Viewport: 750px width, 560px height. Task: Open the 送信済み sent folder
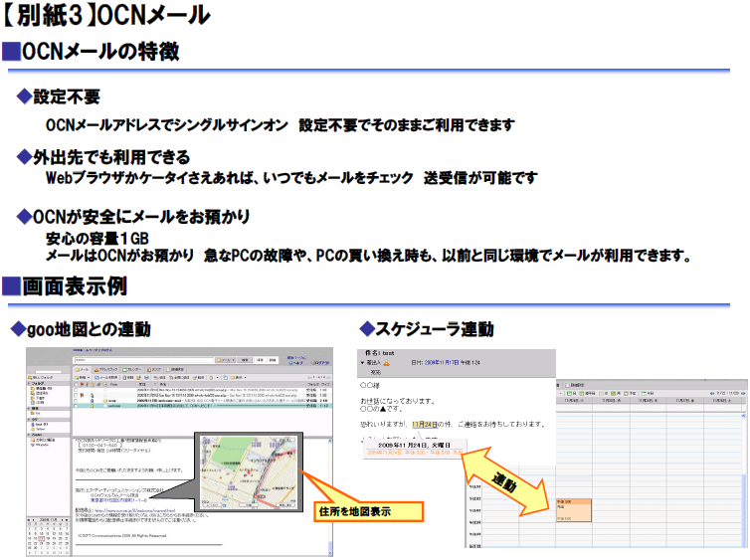coord(40,393)
